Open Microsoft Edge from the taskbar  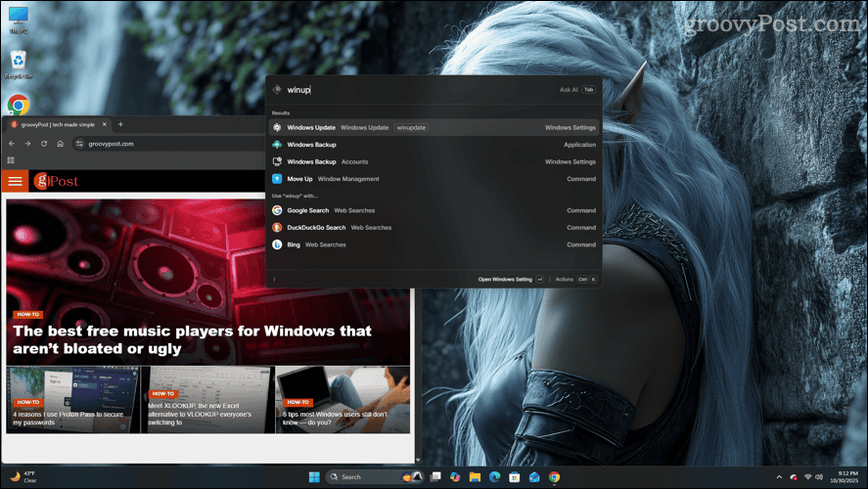(x=495, y=477)
